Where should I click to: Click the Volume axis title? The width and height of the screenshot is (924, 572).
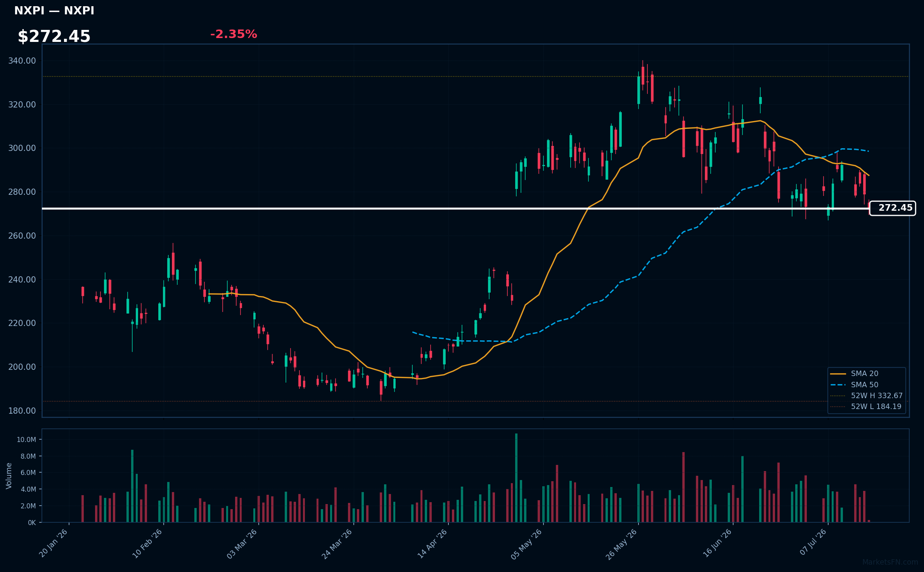pos(9,476)
